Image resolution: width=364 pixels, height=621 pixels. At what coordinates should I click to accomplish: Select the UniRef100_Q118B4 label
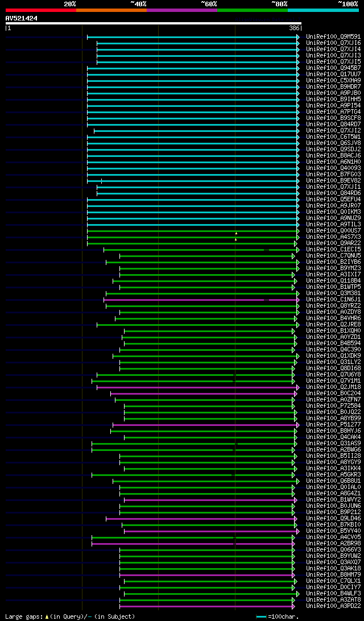point(333,281)
